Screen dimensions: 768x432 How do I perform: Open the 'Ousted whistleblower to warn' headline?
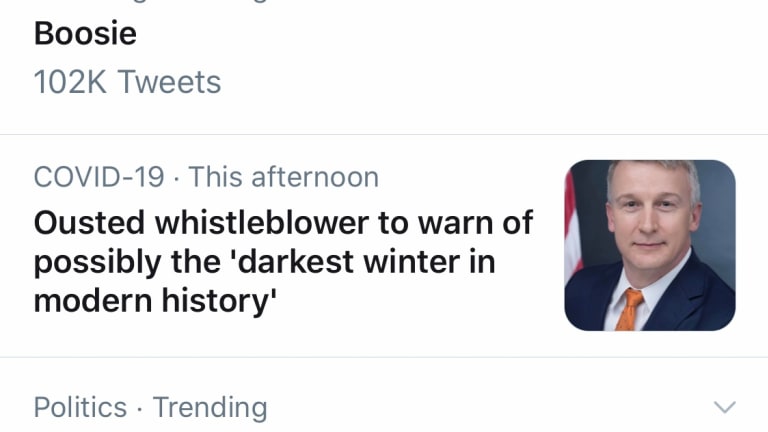[283, 261]
